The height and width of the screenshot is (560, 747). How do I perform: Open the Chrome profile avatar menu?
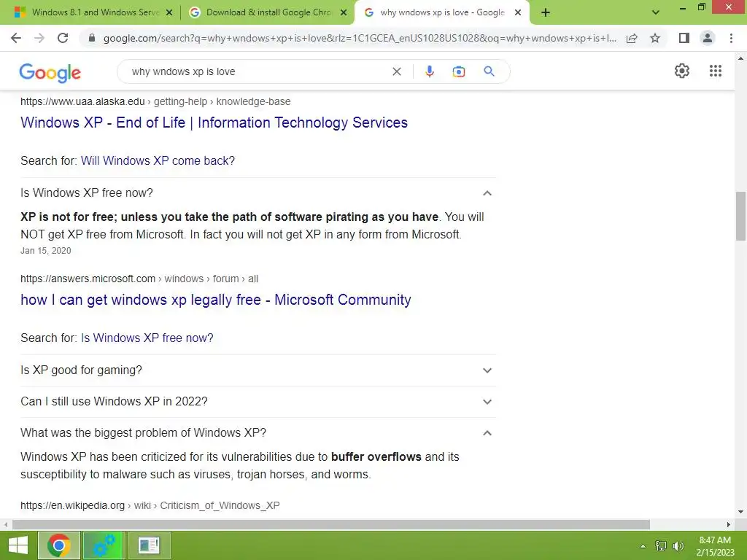pos(708,38)
